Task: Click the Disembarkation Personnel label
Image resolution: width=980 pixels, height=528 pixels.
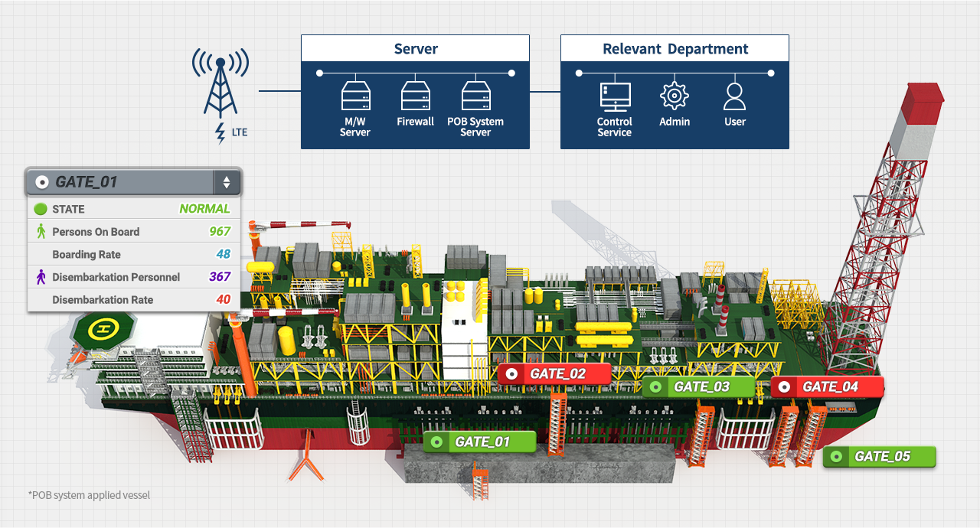Action: pos(116,277)
